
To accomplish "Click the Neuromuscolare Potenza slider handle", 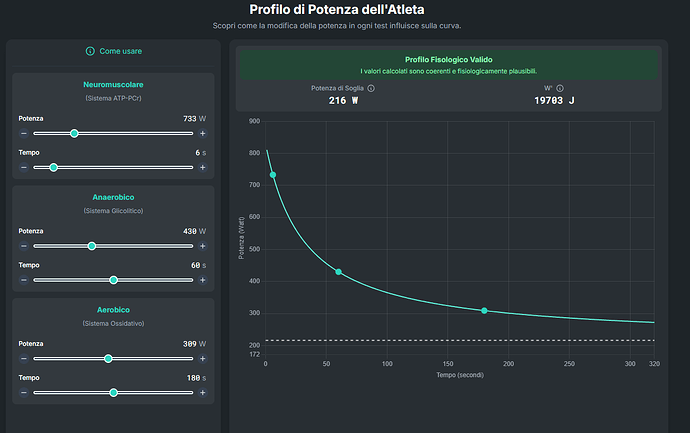I will click(x=74, y=133).
